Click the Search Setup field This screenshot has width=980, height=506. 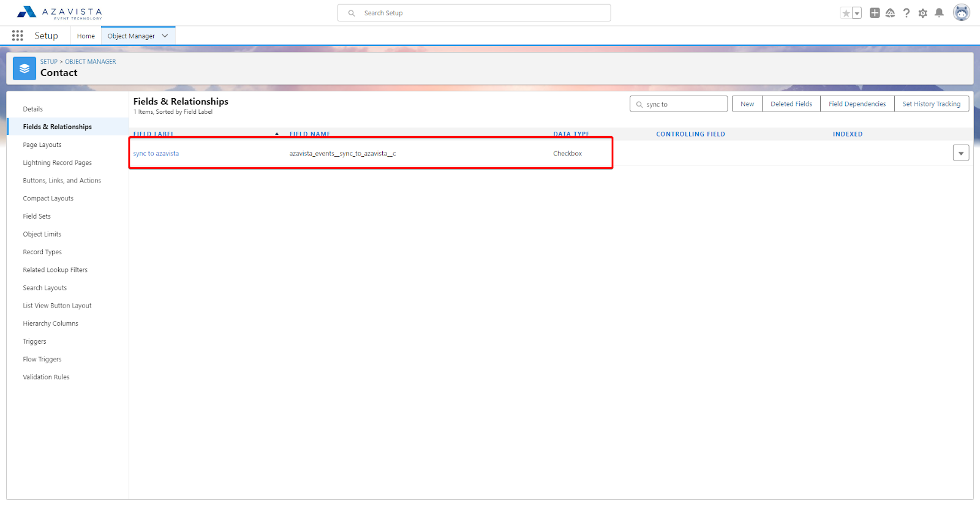click(x=474, y=13)
